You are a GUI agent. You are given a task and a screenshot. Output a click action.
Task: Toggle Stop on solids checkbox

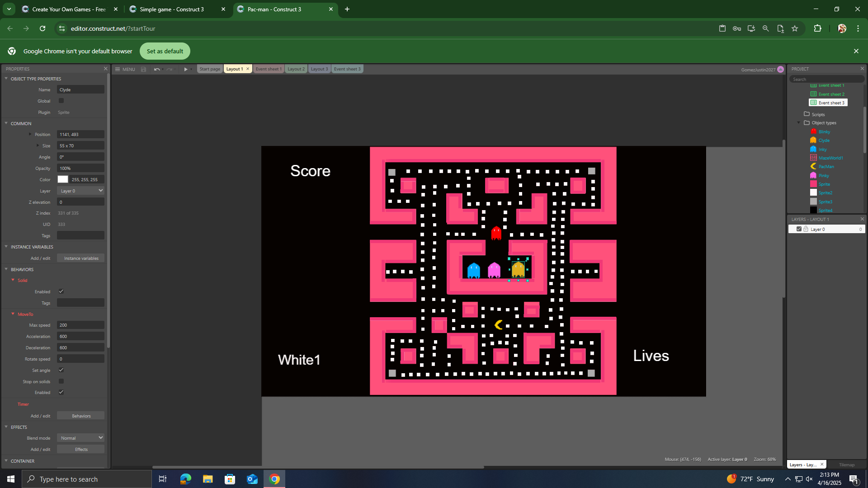point(61,381)
